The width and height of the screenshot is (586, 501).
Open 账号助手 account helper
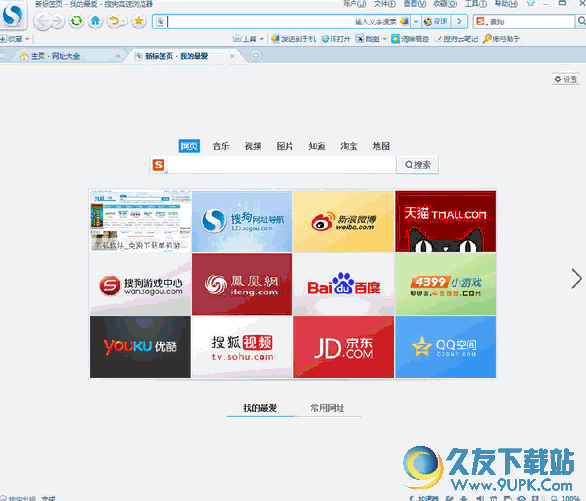(501, 39)
